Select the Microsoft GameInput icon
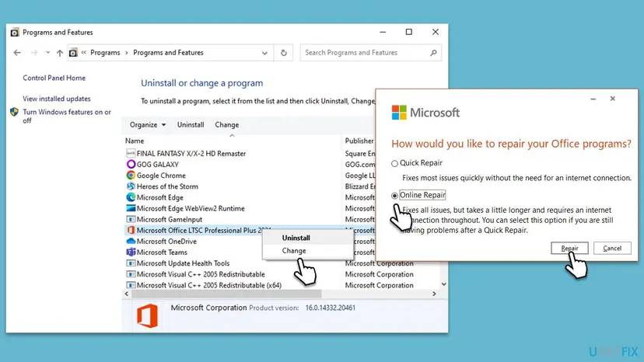 pyautogui.click(x=131, y=219)
